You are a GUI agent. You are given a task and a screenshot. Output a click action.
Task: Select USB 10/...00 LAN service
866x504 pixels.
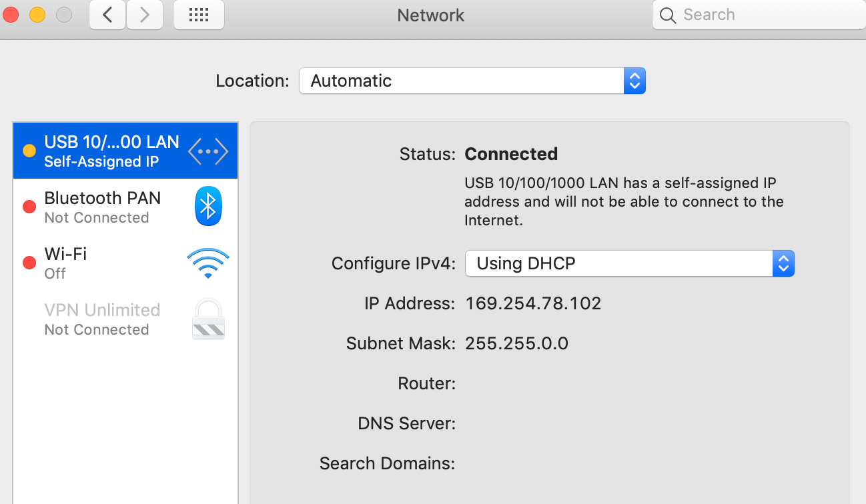tap(111, 151)
